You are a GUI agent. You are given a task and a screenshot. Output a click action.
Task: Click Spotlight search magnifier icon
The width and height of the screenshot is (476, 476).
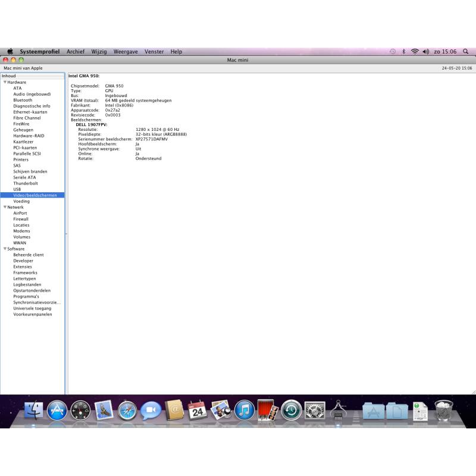click(465, 51)
